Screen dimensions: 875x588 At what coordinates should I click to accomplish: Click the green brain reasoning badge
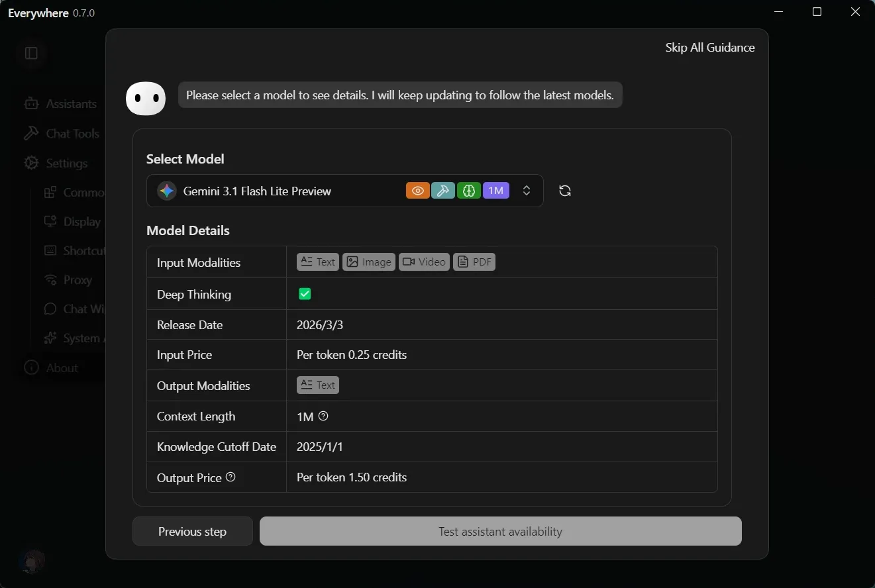pos(469,191)
